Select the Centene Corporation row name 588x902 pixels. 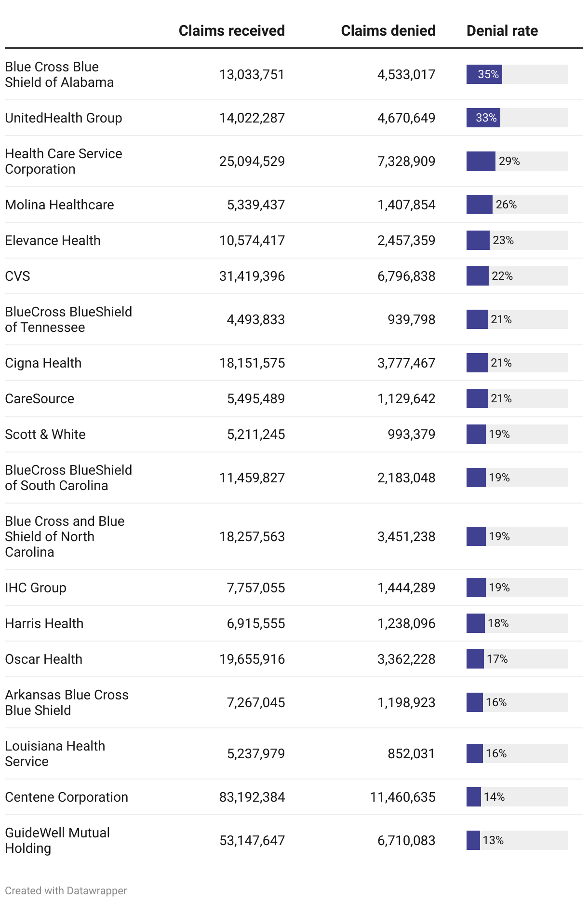(67, 797)
